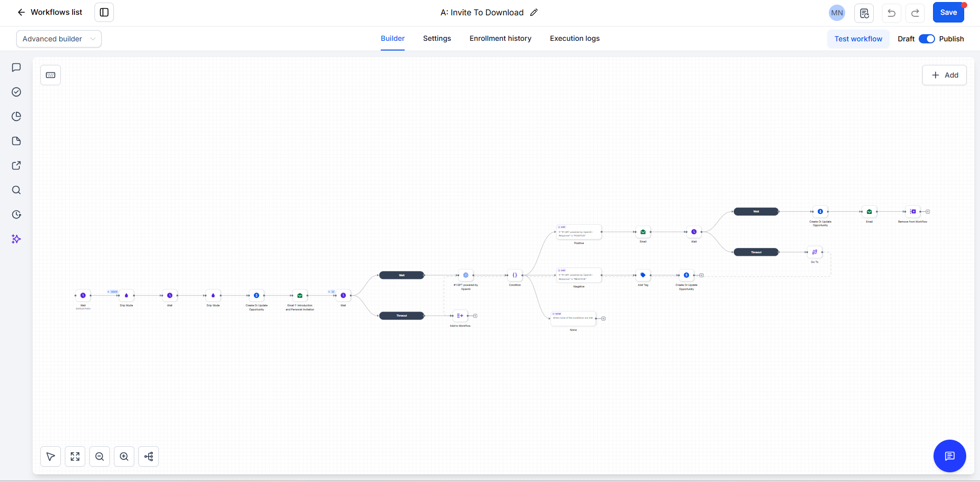Open keyboard shortcuts button on canvas
This screenshot has width=980, height=482.
pyautogui.click(x=51, y=75)
